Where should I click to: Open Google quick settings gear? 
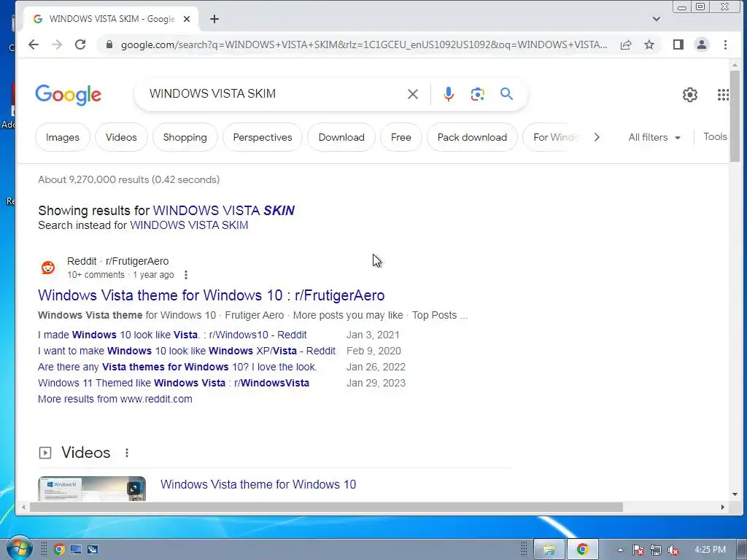pos(689,95)
